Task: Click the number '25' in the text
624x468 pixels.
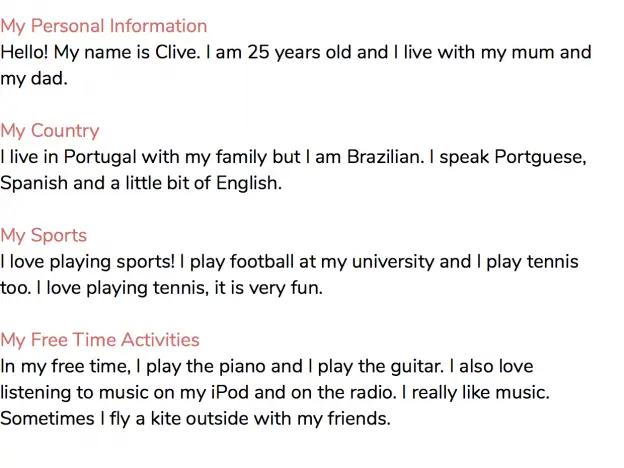Action: click(x=258, y=52)
